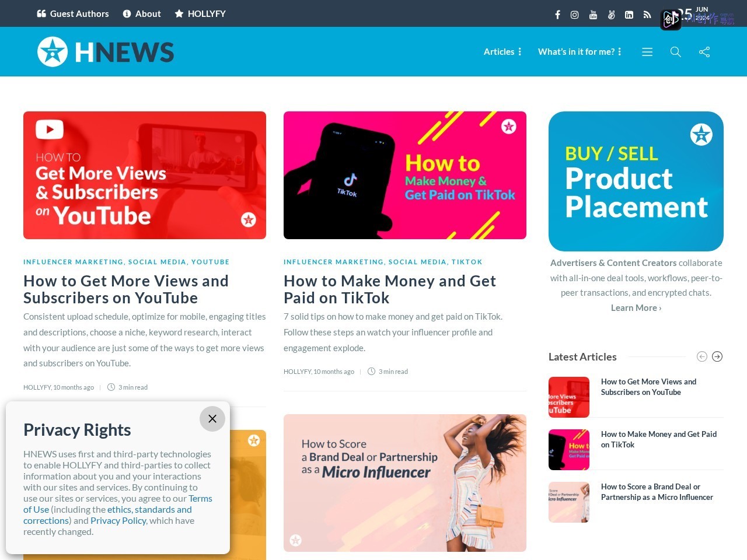This screenshot has height=560, width=747.
Task: Open the LinkedIn social icon
Action: click(629, 15)
